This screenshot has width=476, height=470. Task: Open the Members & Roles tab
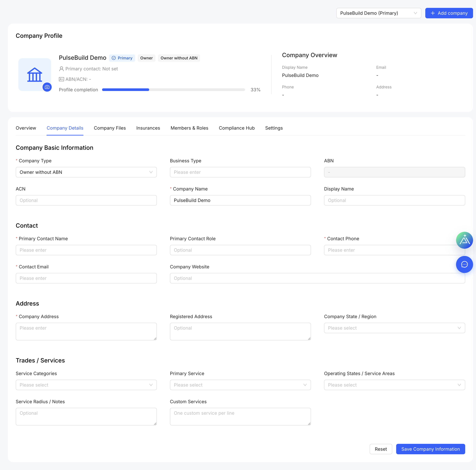pos(189,128)
